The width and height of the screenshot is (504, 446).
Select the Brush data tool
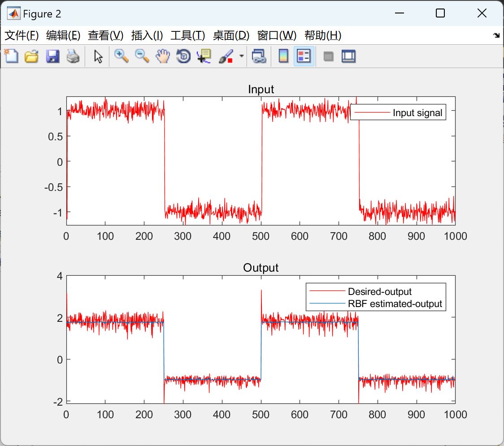click(x=226, y=56)
